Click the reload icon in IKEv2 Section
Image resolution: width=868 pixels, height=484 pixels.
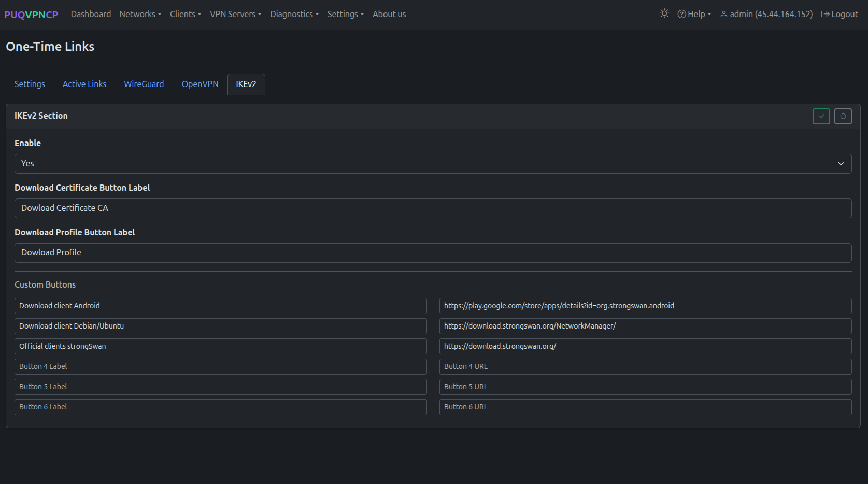[x=843, y=116]
